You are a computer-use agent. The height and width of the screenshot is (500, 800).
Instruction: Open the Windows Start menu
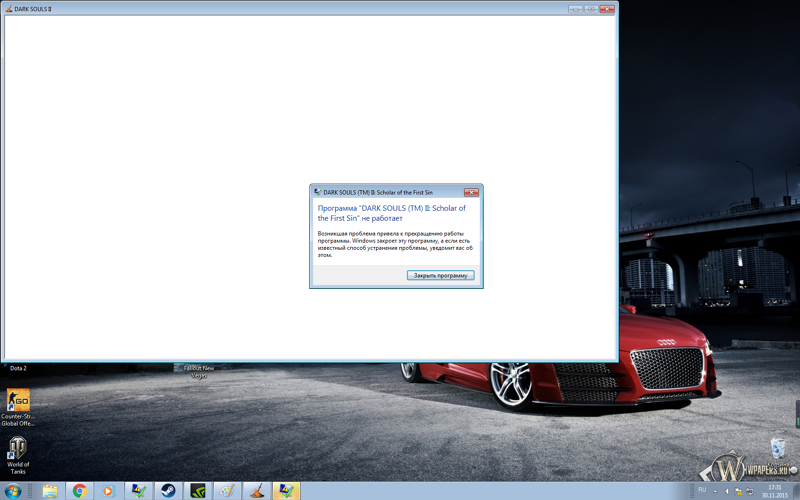tap(12, 491)
